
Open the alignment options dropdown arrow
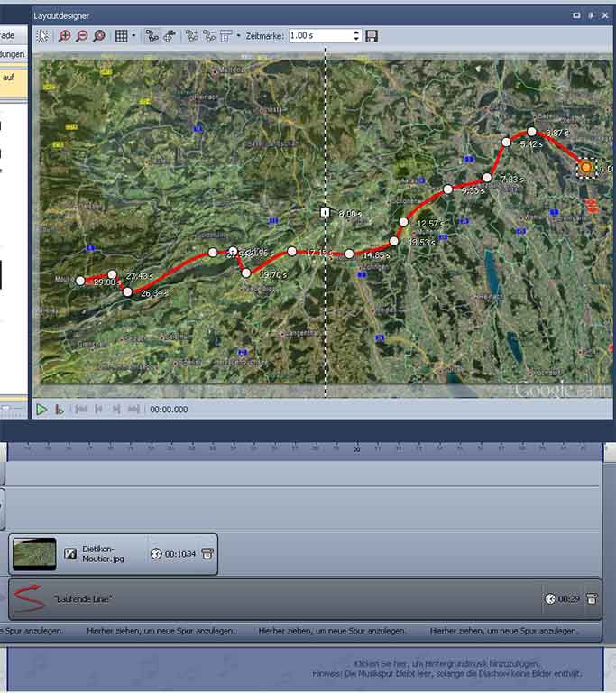coord(238,36)
